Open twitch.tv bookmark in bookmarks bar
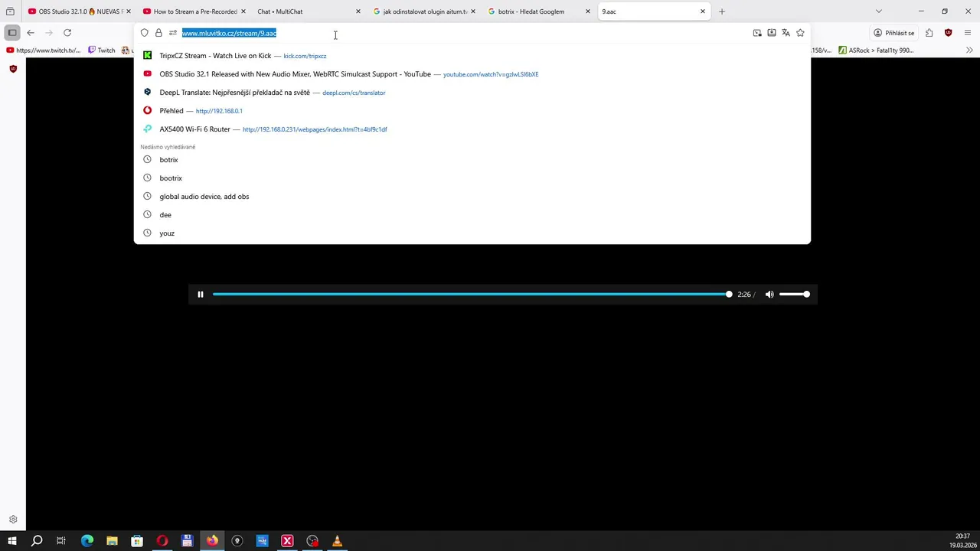 [x=43, y=51]
